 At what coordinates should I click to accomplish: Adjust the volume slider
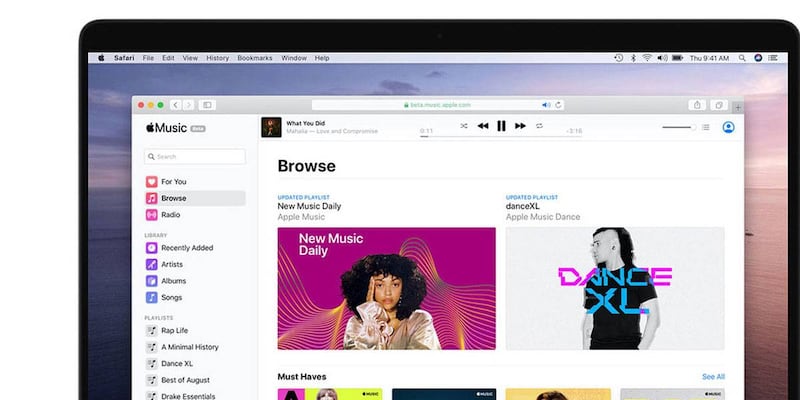click(x=680, y=127)
